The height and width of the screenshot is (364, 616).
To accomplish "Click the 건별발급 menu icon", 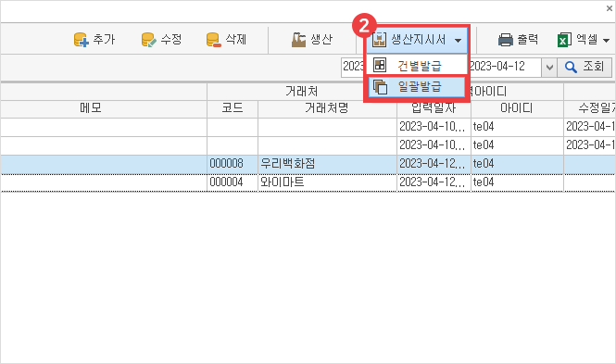I will [x=380, y=65].
